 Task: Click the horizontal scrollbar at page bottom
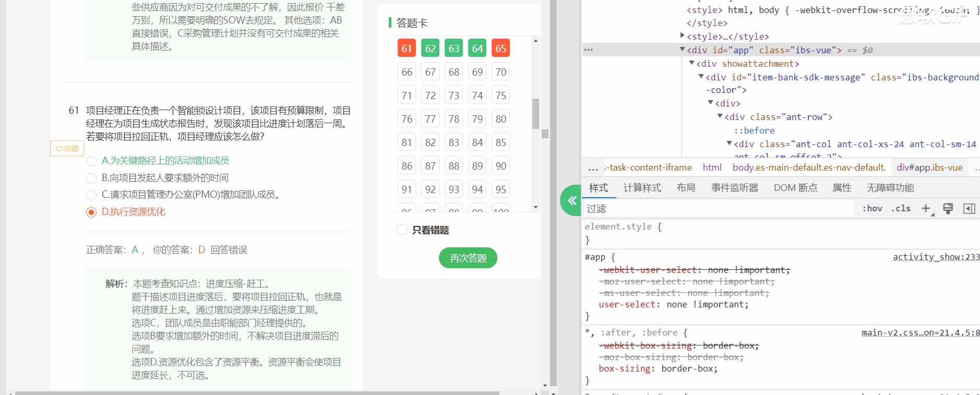257,393
